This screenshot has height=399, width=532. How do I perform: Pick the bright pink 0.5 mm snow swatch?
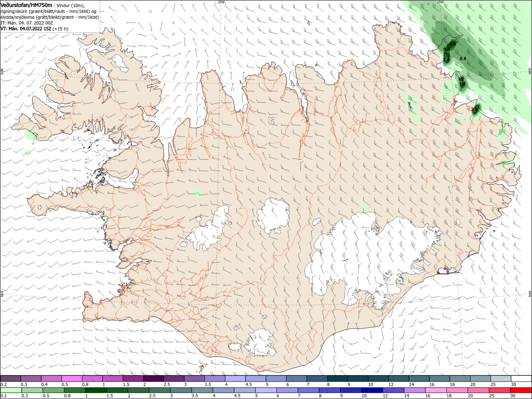click(x=71, y=379)
